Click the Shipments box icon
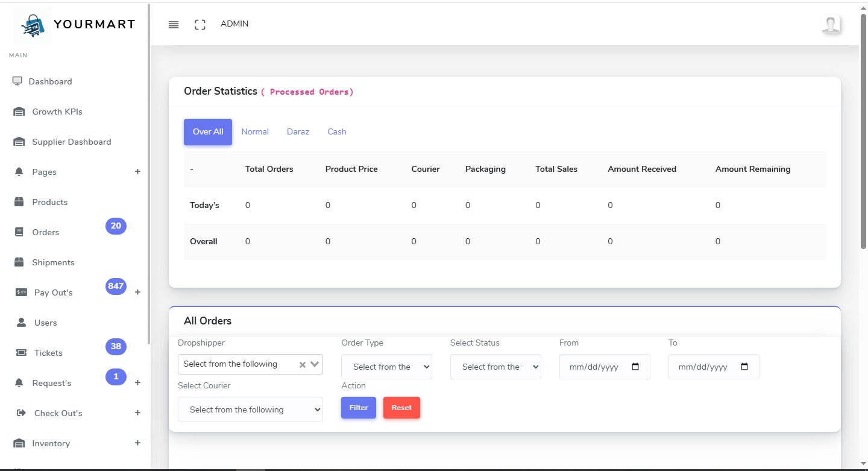The height and width of the screenshot is (471, 868). [x=19, y=262]
